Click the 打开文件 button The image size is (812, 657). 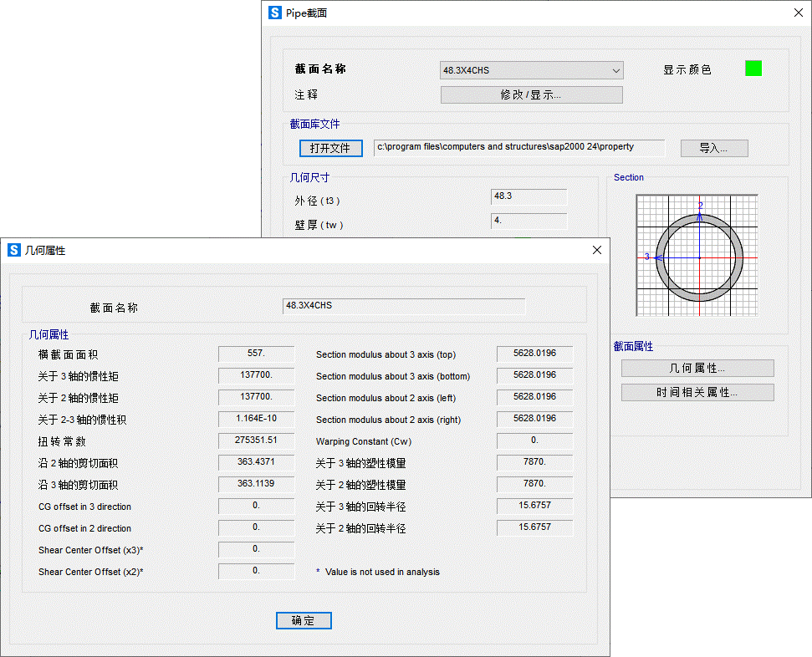tap(330, 148)
